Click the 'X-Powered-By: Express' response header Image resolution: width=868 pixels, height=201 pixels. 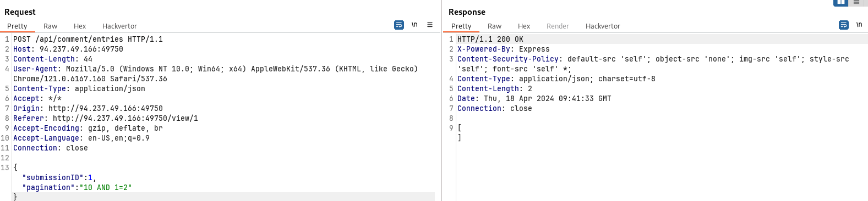click(x=504, y=49)
